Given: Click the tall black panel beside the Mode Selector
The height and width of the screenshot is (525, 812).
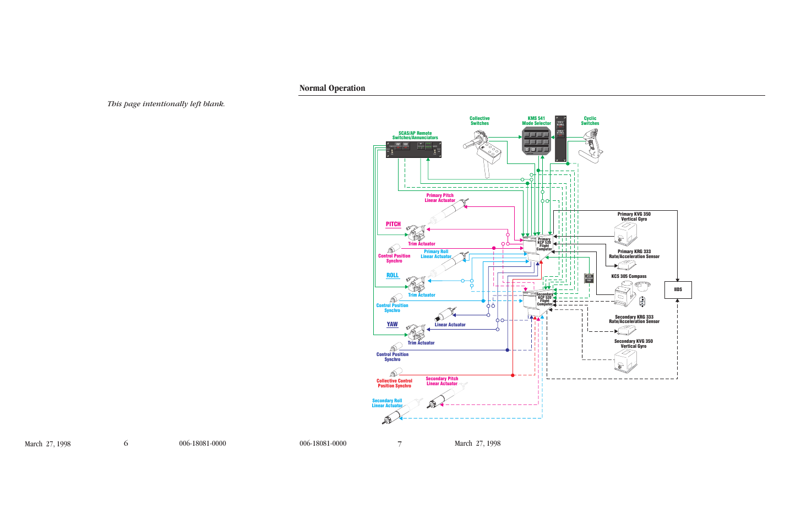Looking at the screenshot, I should pyautogui.click(x=560, y=139).
